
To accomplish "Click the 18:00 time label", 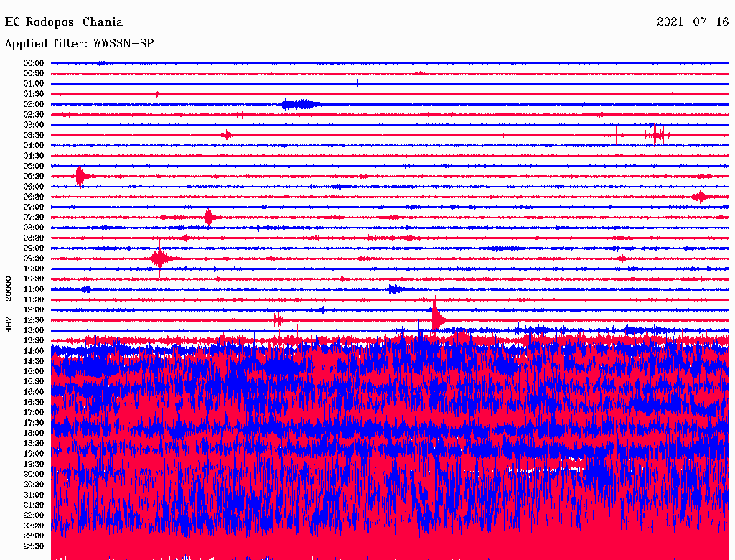I will tap(34, 433).
